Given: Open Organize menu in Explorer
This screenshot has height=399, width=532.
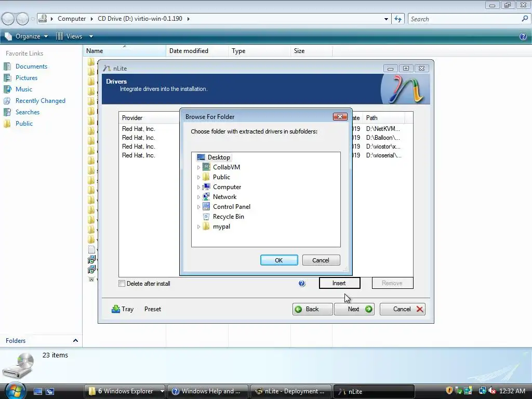Looking at the screenshot, I should tap(26, 36).
